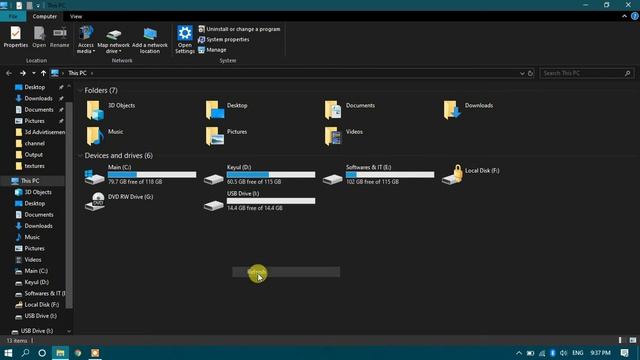Open the File menu tab
The image size is (640, 360).
tap(13, 16)
